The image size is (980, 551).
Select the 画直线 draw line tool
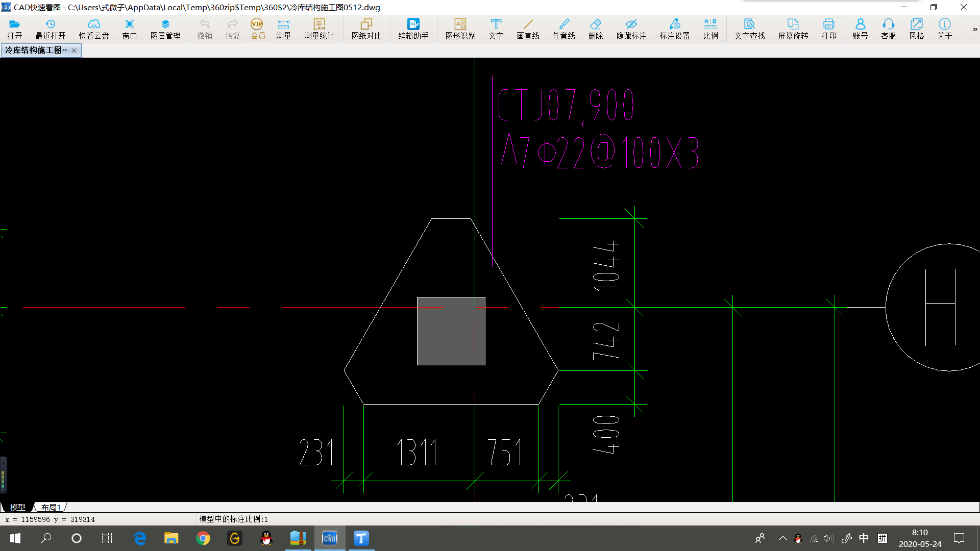tap(528, 29)
